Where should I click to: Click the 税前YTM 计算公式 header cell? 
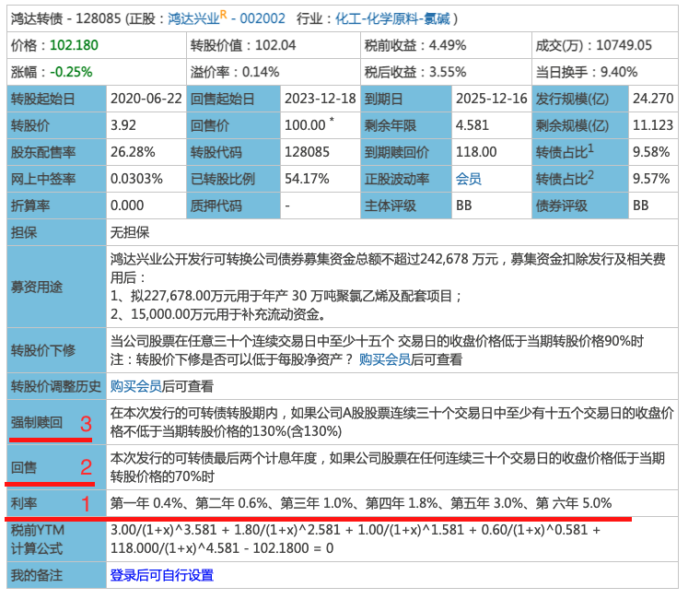(57, 539)
